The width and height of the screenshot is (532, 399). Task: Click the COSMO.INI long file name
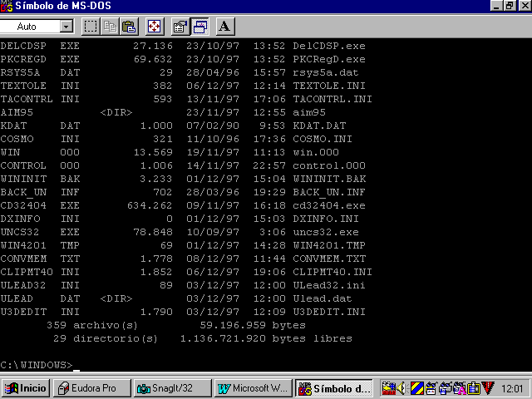point(323,139)
